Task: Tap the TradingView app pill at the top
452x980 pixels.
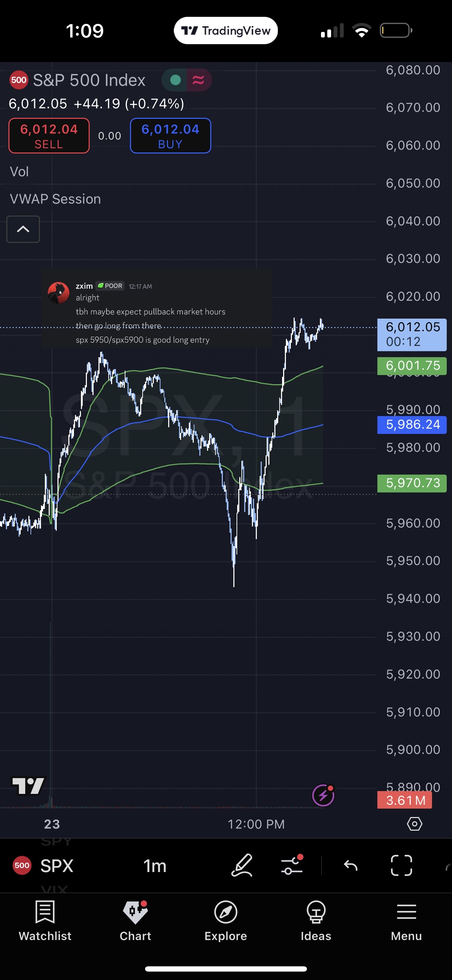Action: click(226, 30)
